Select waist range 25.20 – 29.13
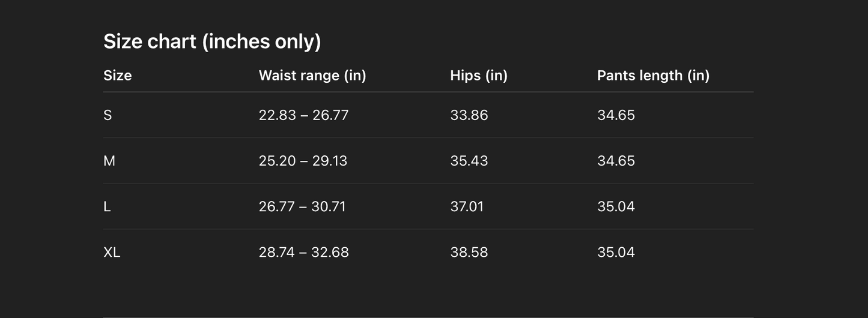This screenshot has height=318, width=868. coord(303,161)
